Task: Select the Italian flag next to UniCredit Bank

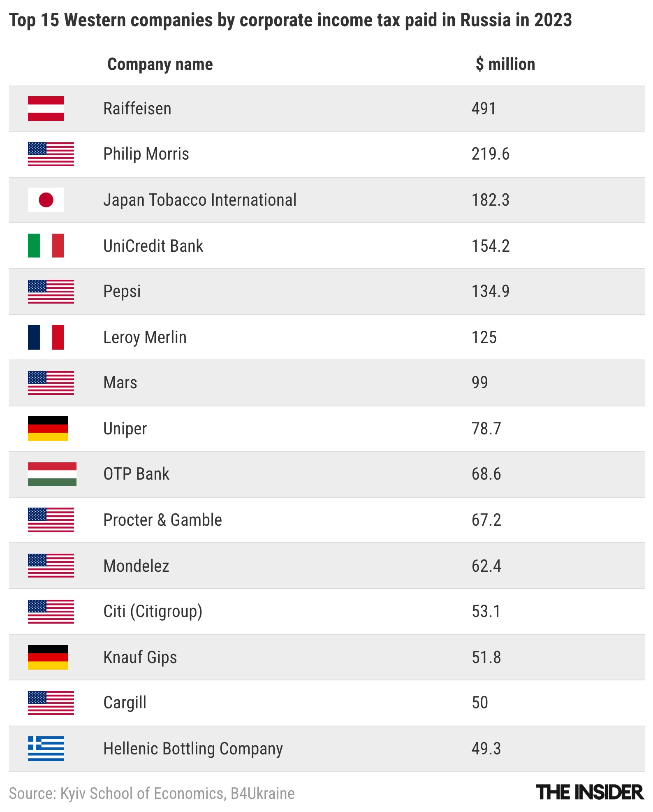Action: [x=46, y=246]
